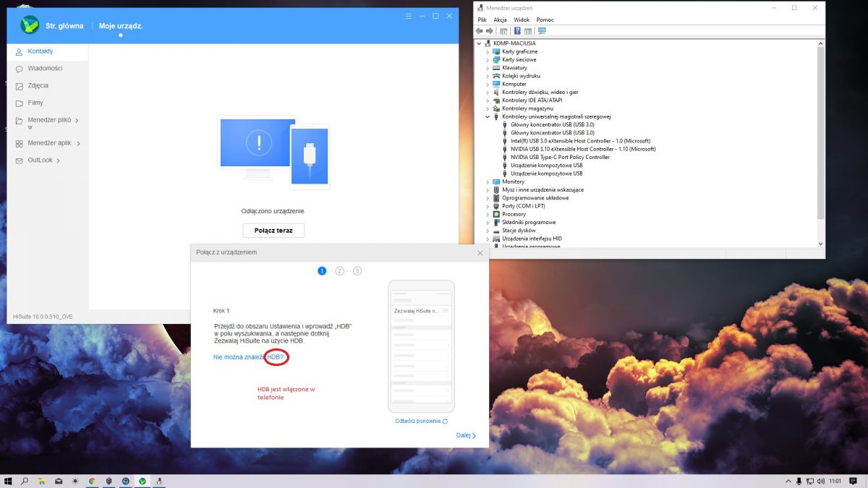Open Plik menu in Menedżer urządzeń

pyautogui.click(x=482, y=20)
